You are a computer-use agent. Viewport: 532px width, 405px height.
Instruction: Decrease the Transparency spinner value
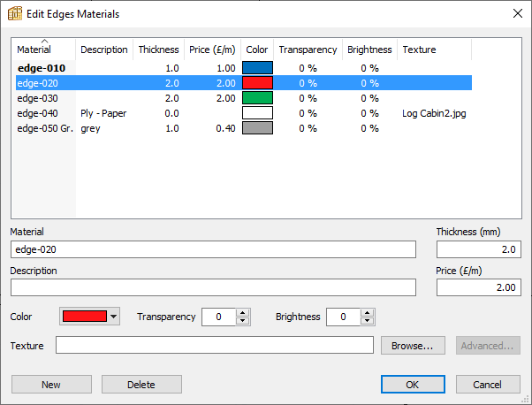[242, 321]
